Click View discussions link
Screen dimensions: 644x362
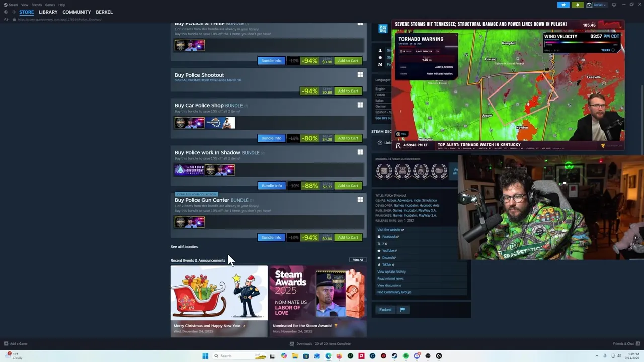[x=389, y=285]
